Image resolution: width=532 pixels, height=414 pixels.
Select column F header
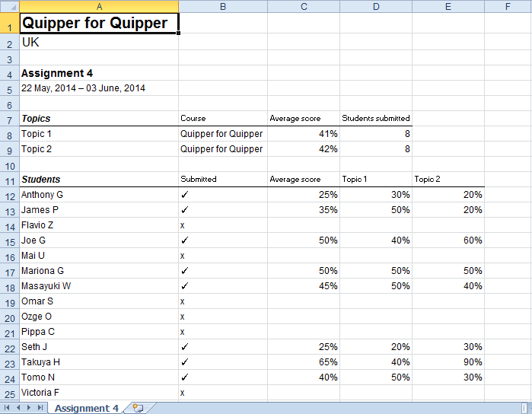(508, 6)
